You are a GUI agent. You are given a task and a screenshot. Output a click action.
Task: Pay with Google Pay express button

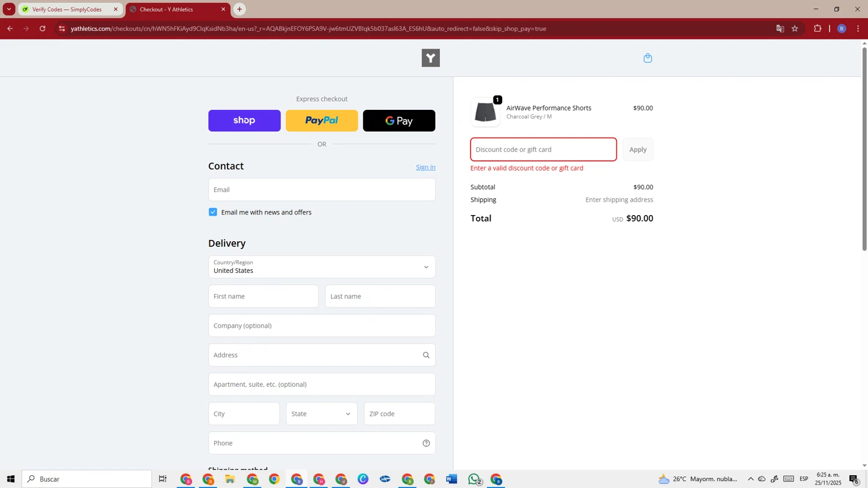pyautogui.click(x=399, y=120)
